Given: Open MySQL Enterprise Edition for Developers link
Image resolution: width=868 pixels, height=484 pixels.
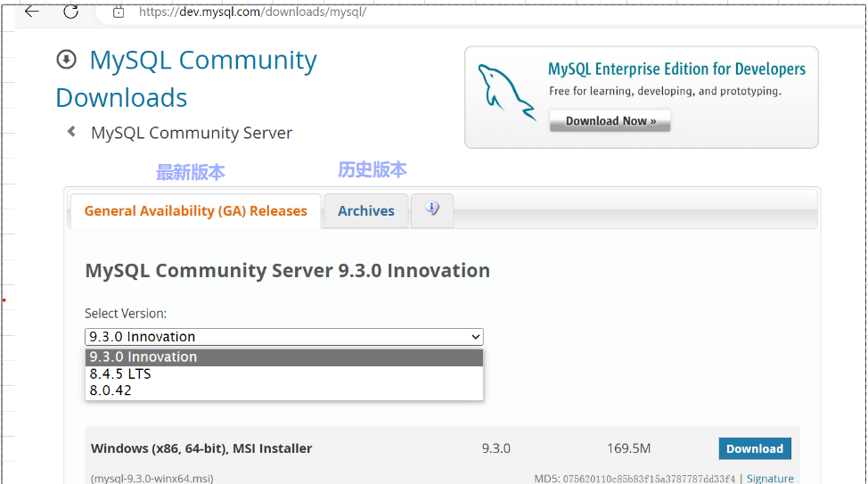Looking at the screenshot, I should 676,70.
